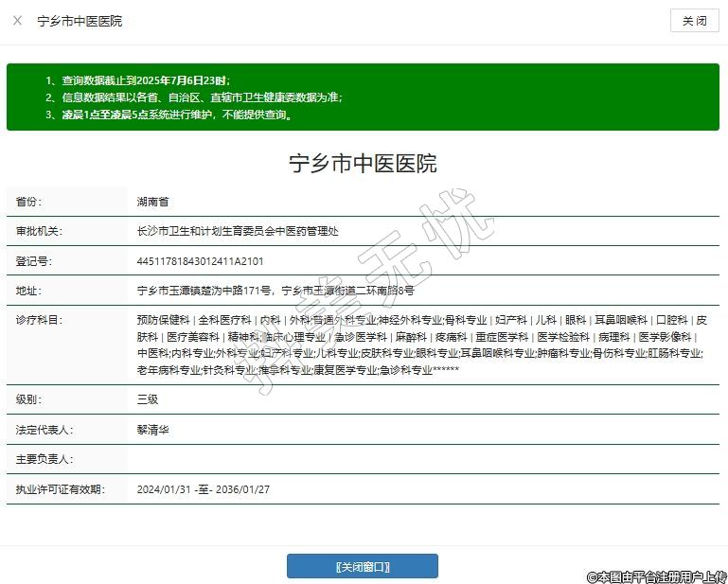Click the address text starting 宁乡市玉潭镇
The width and height of the screenshot is (728, 584).
coord(275,290)
